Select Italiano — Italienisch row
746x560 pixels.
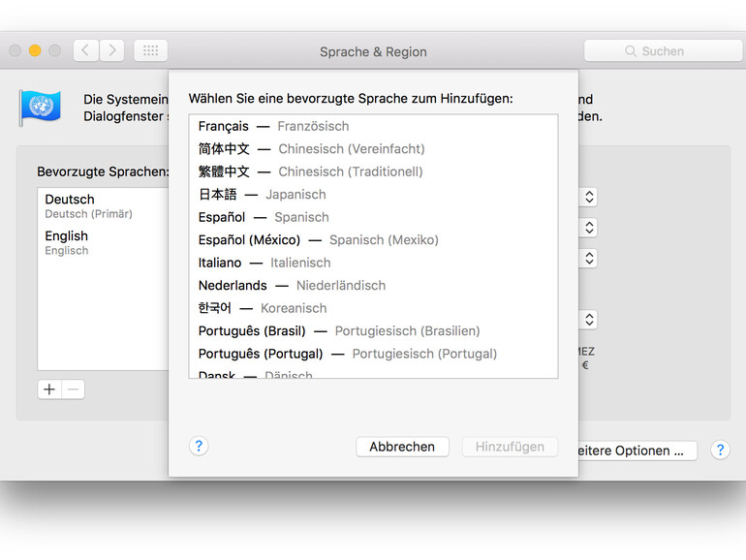pos(373,263)
